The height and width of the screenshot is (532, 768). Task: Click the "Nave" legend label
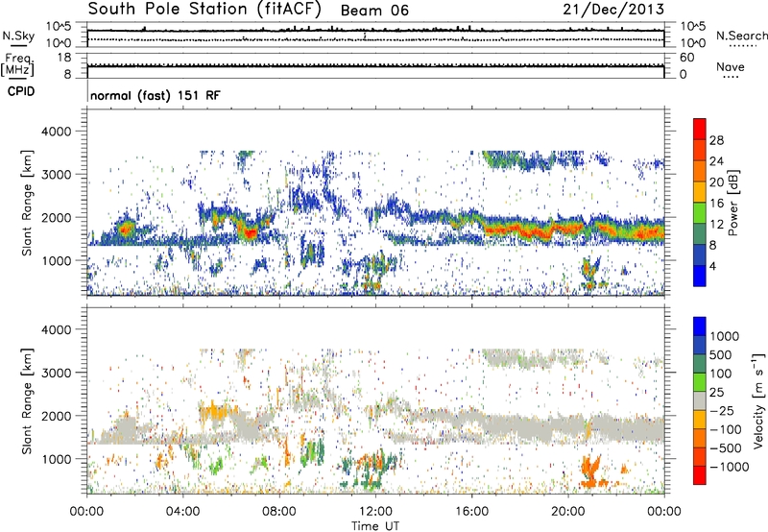pos(731,66)
